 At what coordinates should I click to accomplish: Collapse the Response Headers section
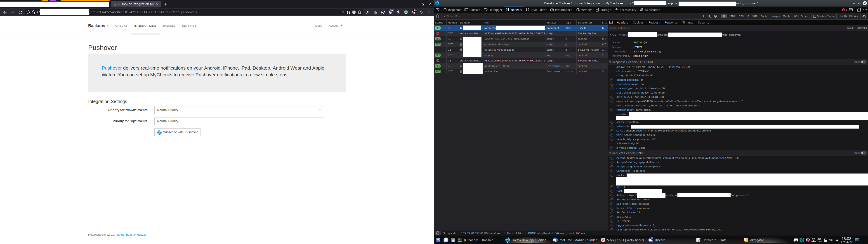610,62
